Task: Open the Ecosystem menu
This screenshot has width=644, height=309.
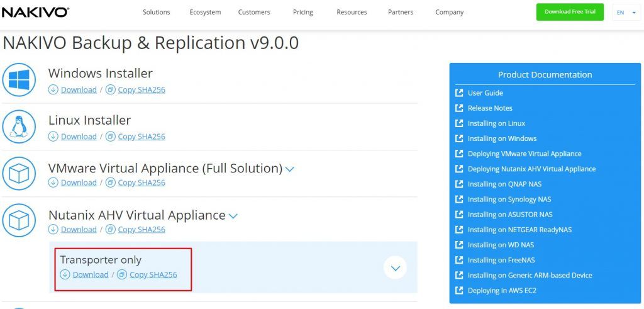Action: click(205, 13)
